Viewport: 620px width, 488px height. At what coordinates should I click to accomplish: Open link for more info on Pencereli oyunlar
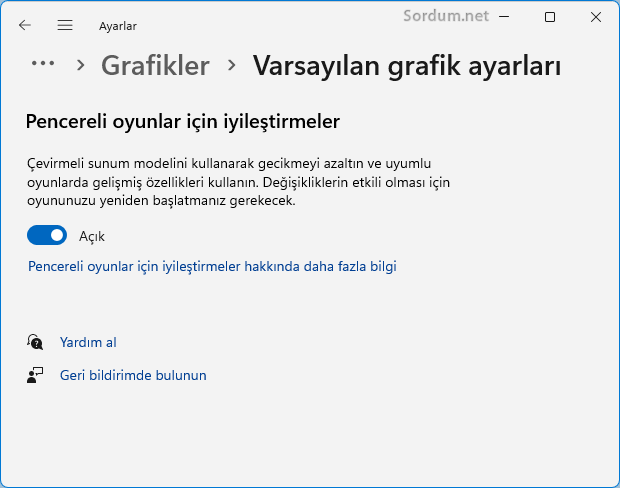pos(212,266)
